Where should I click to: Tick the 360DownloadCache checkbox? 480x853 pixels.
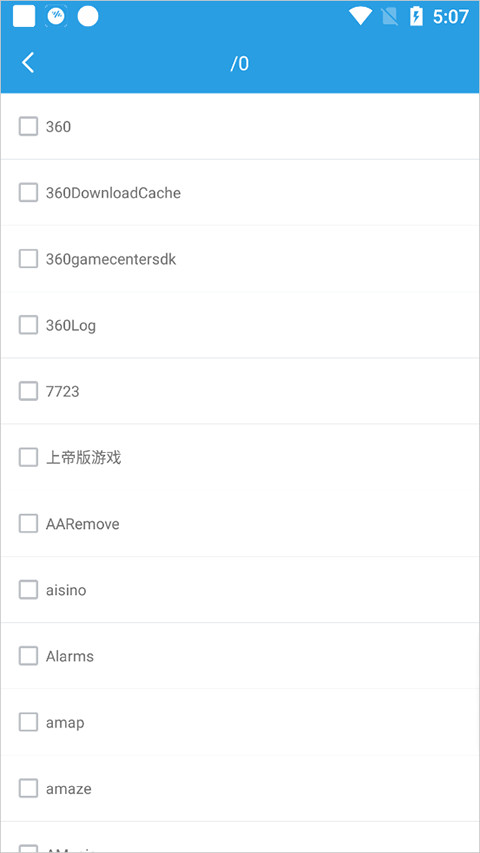pyautogui.click(x=28, y=193)
